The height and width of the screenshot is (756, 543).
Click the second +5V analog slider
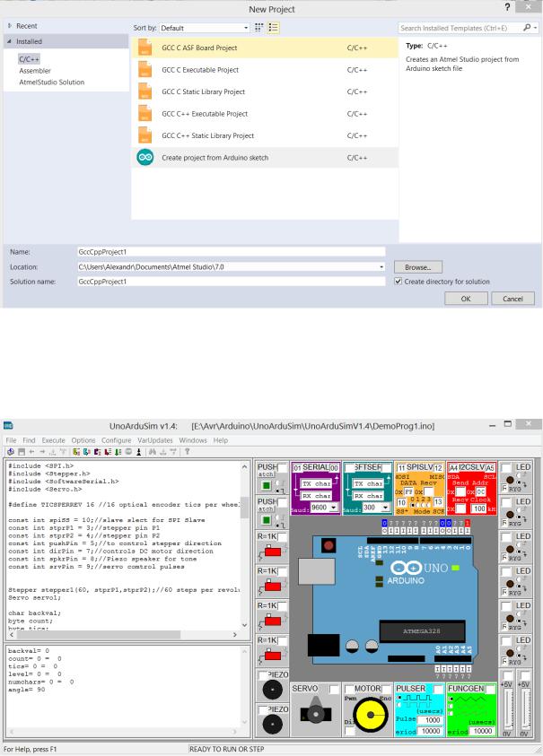(523, 708)
